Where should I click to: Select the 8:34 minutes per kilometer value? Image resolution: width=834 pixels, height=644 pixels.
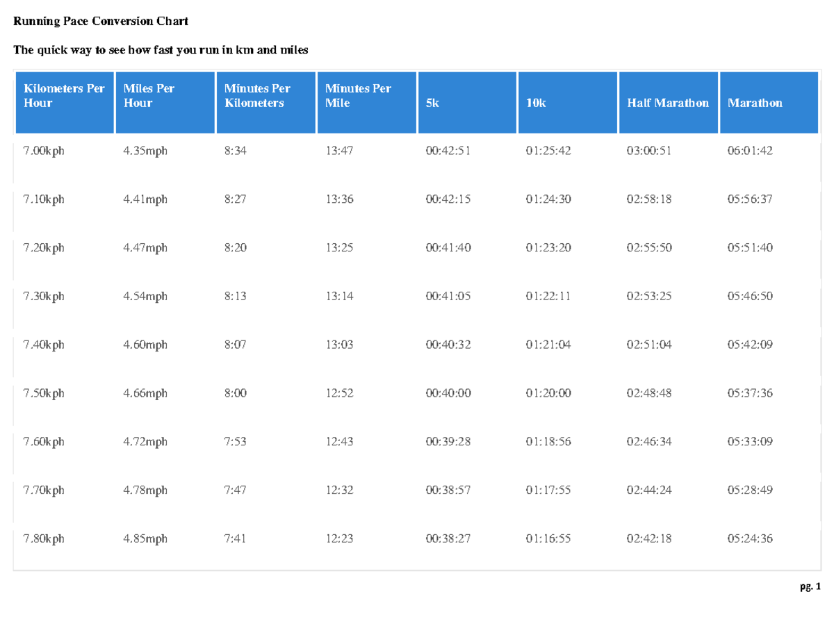point(234,151)
